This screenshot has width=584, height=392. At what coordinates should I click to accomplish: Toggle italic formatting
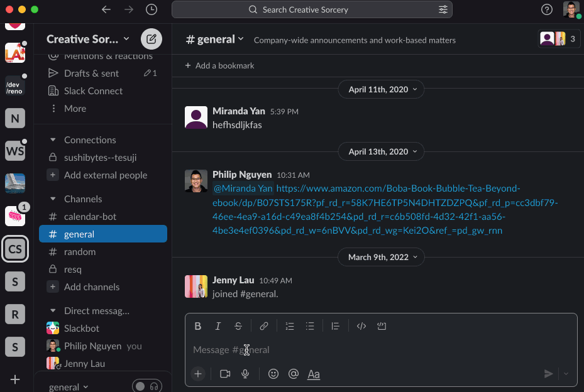point(218,326)
